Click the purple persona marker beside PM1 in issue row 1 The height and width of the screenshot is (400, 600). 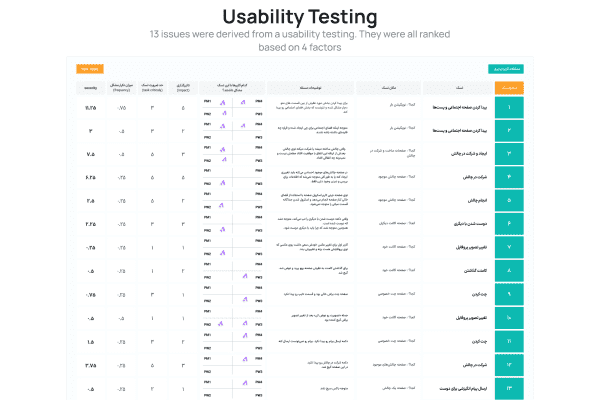click(223, 103)
